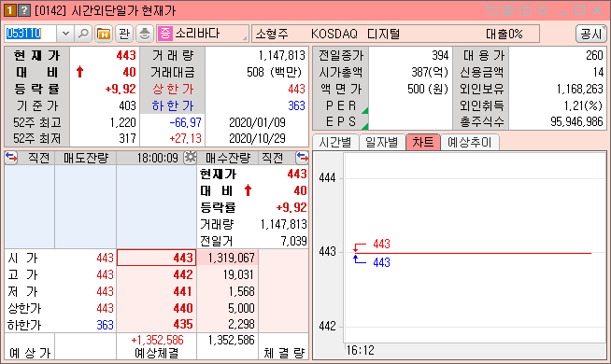611x364 pixels.
Task: Click the 공시 disclosure button
Action: 590,34
